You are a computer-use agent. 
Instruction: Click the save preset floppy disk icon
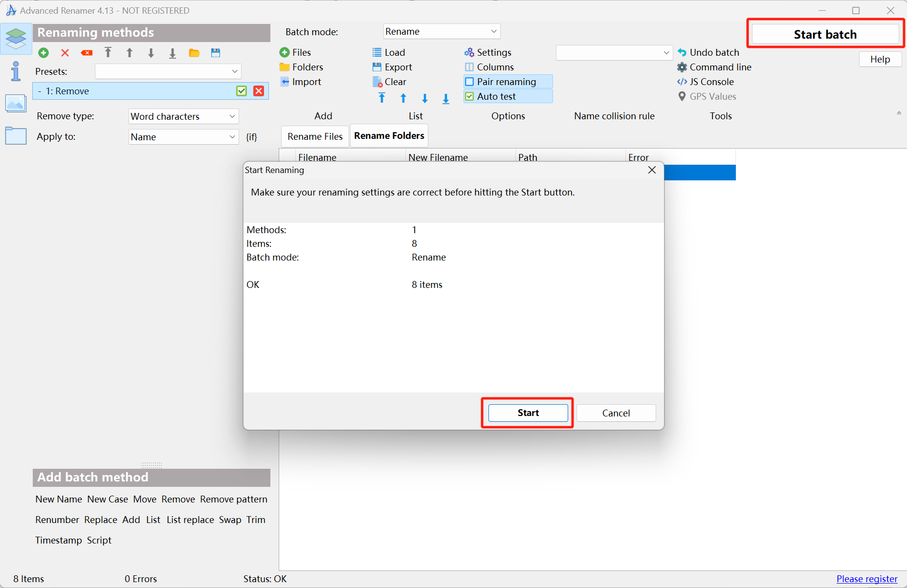216,53
